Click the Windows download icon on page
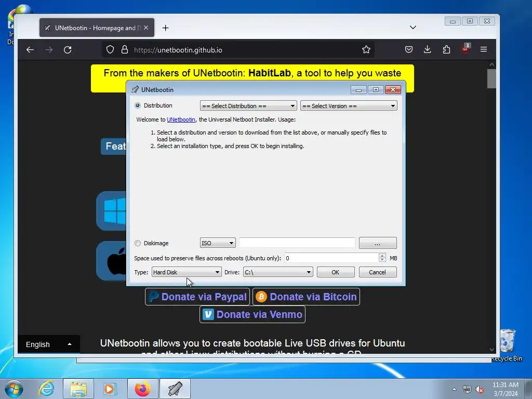 112,211
